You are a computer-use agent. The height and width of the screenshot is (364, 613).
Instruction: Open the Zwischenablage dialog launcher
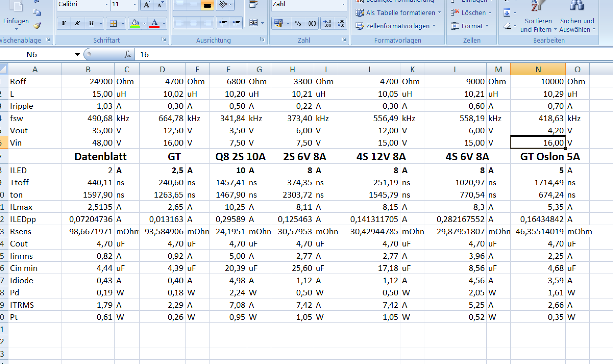[48, 40]
